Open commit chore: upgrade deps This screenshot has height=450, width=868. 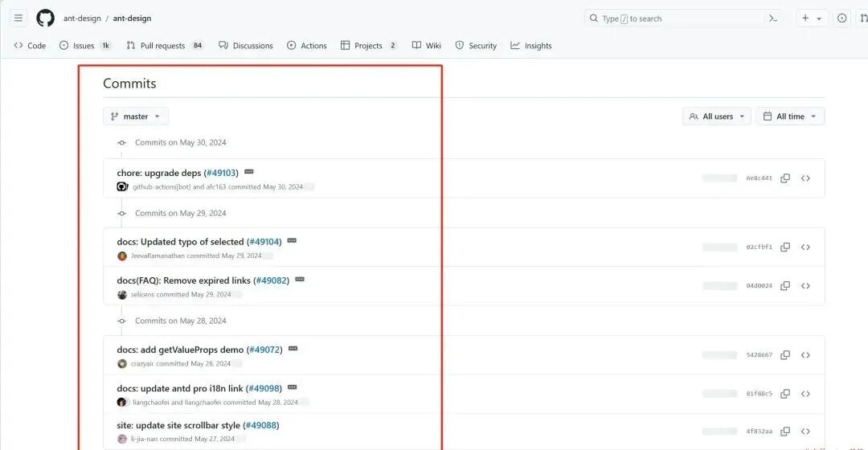(x=159, y=173)
